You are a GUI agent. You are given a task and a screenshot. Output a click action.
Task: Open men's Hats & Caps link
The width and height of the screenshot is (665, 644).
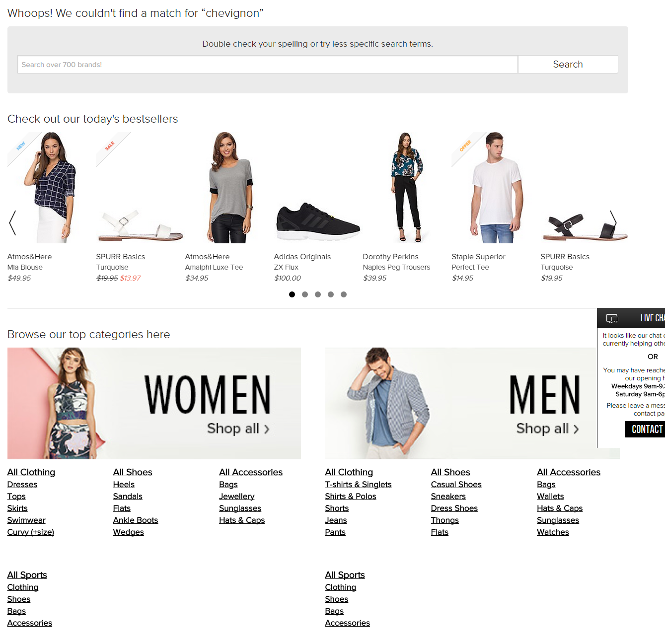(560, 508)
